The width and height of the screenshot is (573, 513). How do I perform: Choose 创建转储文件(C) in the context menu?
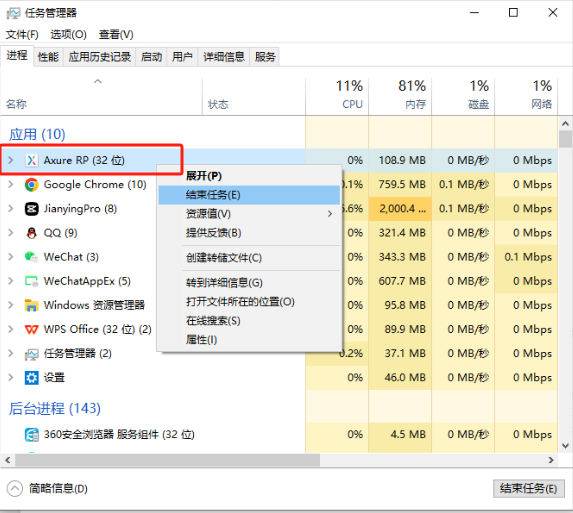click(x=250, y=258)
